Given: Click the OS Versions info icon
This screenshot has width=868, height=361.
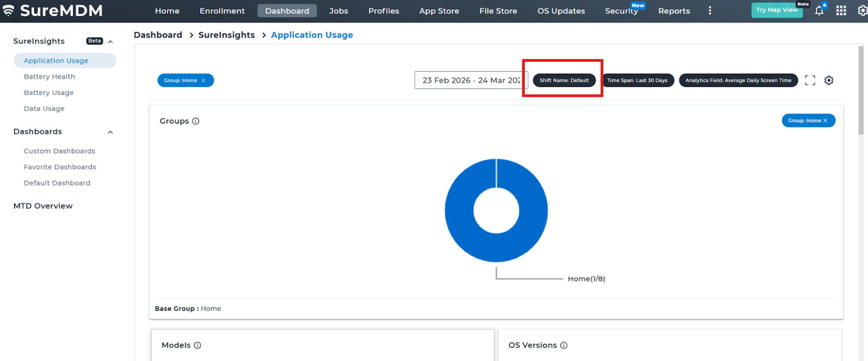Looking at the screenshot, I should 564,345.
